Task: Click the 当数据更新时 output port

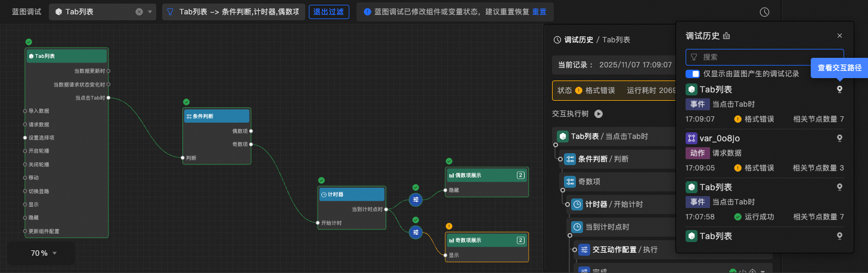Action: point(108,71)
